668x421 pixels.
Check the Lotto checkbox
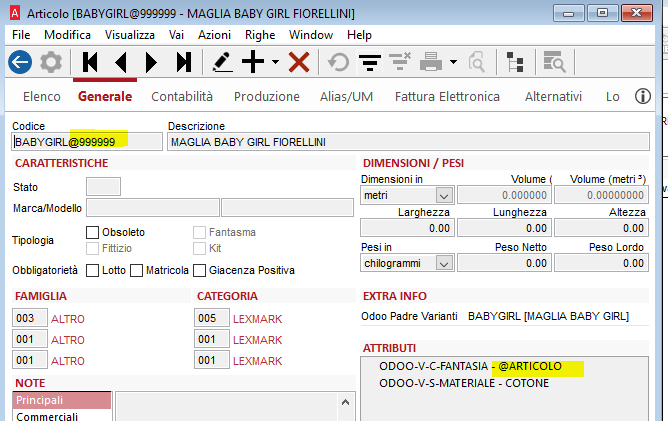[93, 270]
